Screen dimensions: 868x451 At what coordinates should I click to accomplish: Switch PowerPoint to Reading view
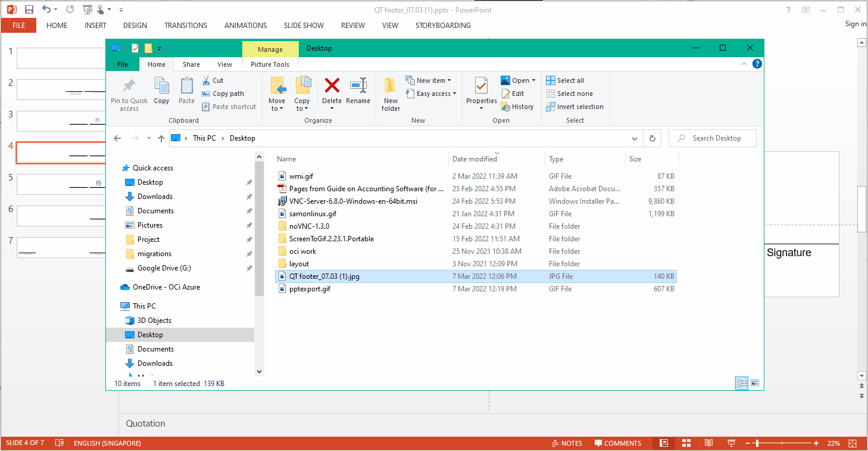708,443
